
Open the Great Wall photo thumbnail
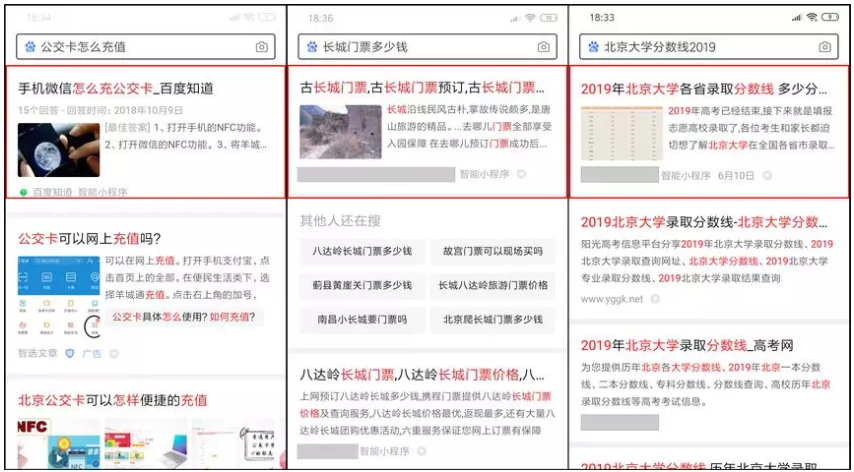pos(340,132)
